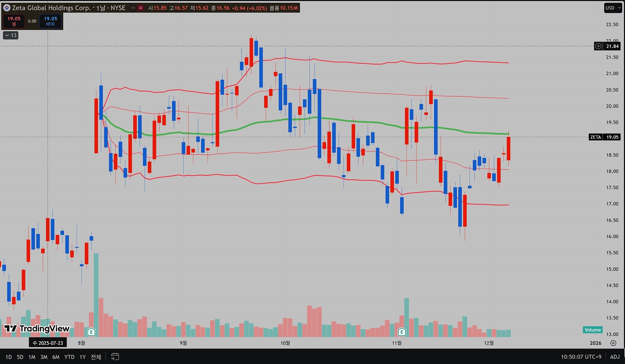Viewport: 625px width, 364px height.
Task: Open timezone menu showing UTC+9
Action: (x=581, y=357)
